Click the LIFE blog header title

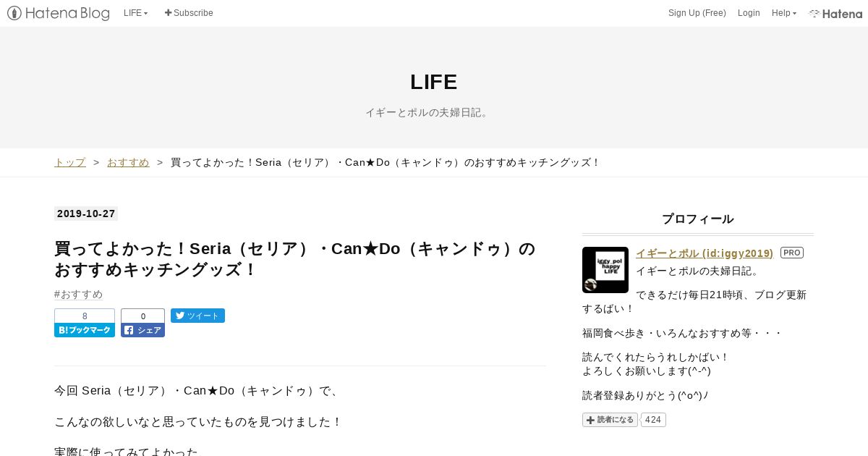pyautogui.click(x=434, y=82)
